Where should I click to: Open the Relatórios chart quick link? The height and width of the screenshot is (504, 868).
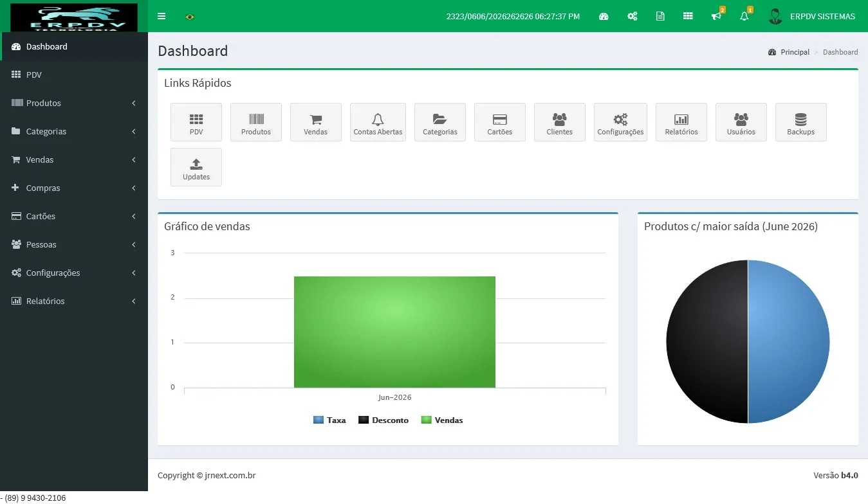tap(681, 122)
